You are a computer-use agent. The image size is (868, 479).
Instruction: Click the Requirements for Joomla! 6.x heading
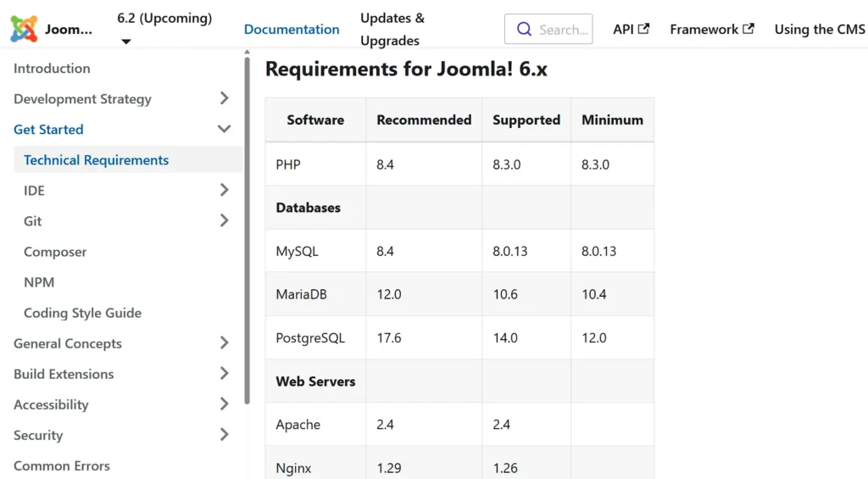pos(406,69)
